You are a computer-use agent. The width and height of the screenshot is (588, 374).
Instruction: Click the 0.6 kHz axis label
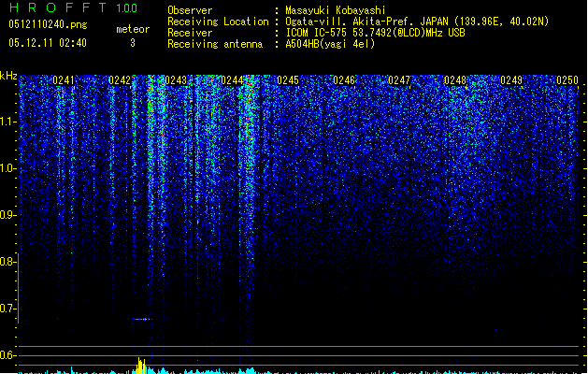point(7,355)
